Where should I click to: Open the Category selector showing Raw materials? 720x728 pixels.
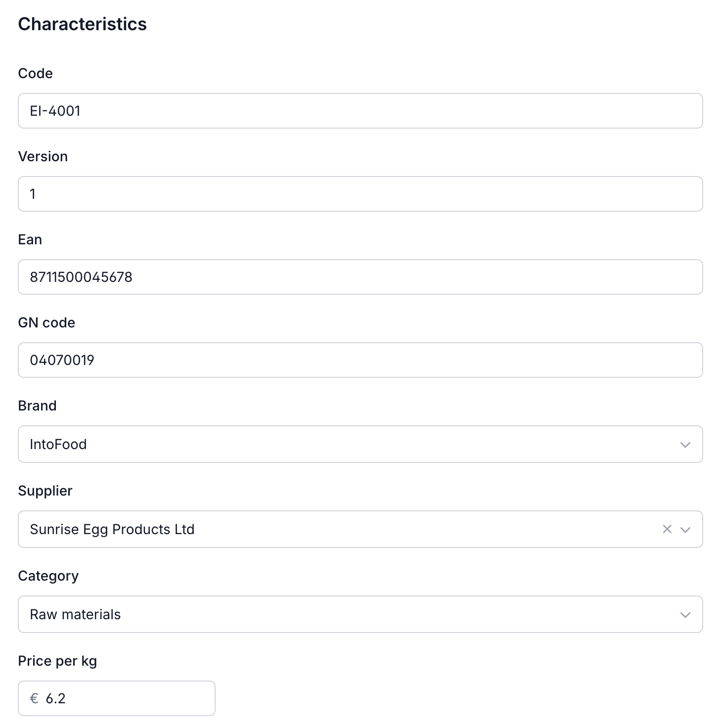click(x=346, y=614)
